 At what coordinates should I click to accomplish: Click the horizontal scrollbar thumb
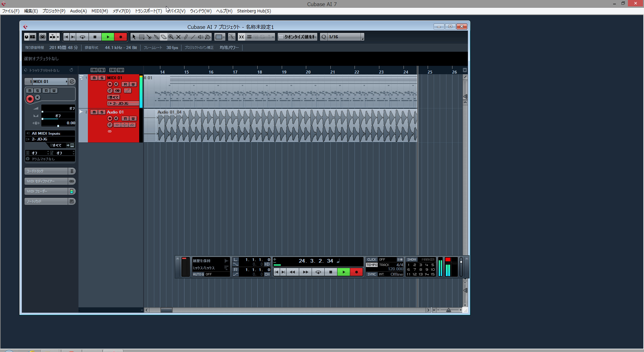coord(166,310)
